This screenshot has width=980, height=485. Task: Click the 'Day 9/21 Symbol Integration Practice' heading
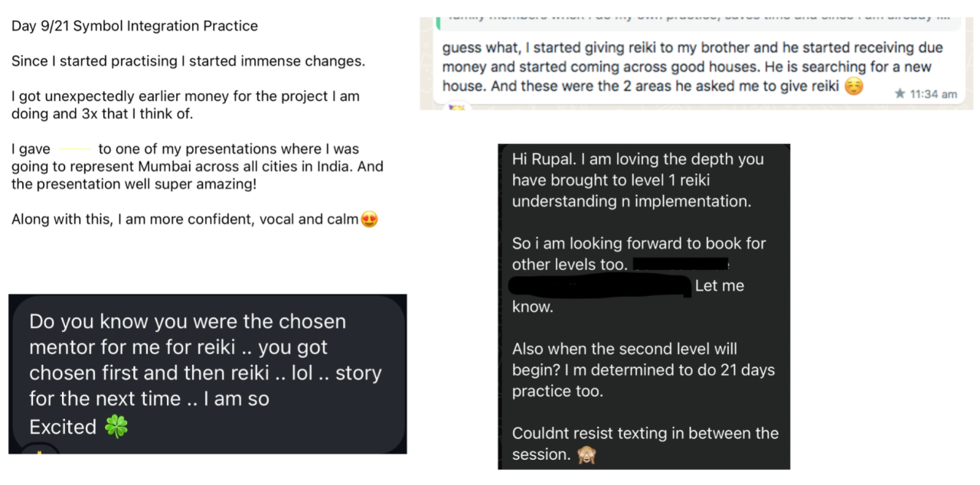(x=135, y=26)
